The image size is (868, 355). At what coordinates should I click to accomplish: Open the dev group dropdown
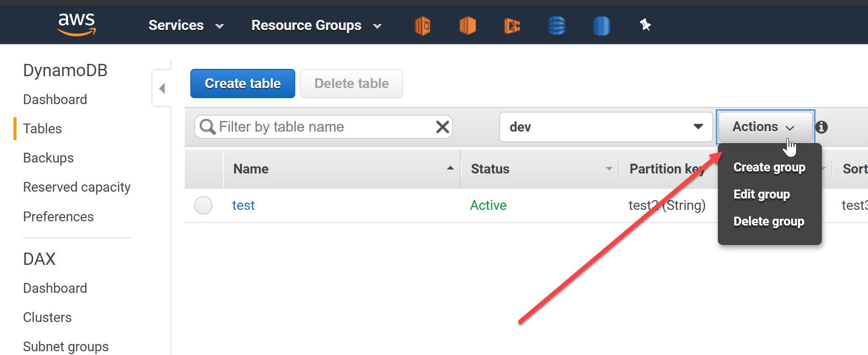point(606,127)
